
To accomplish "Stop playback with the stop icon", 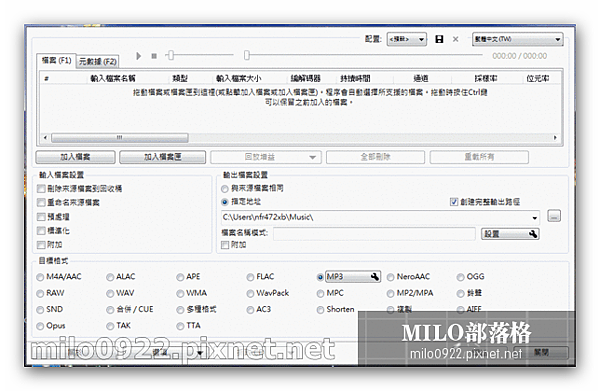I will coord(154,56).
